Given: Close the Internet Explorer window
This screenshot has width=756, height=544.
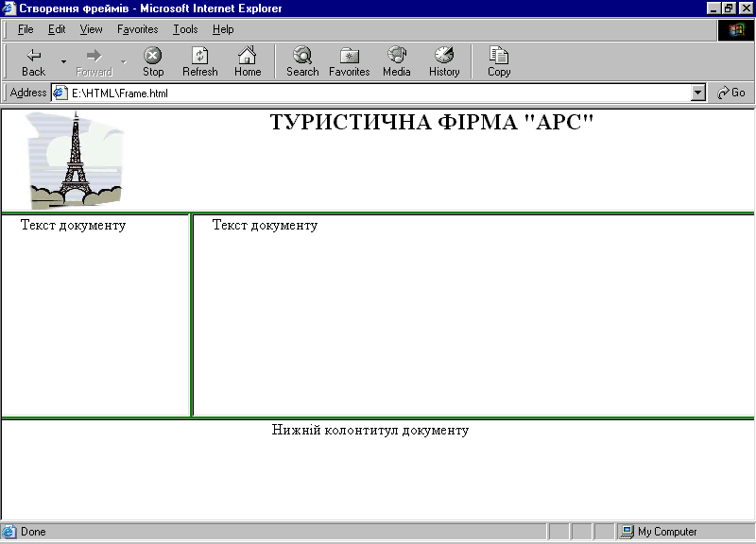Looking at the screenshot, I should coord(746,8).
